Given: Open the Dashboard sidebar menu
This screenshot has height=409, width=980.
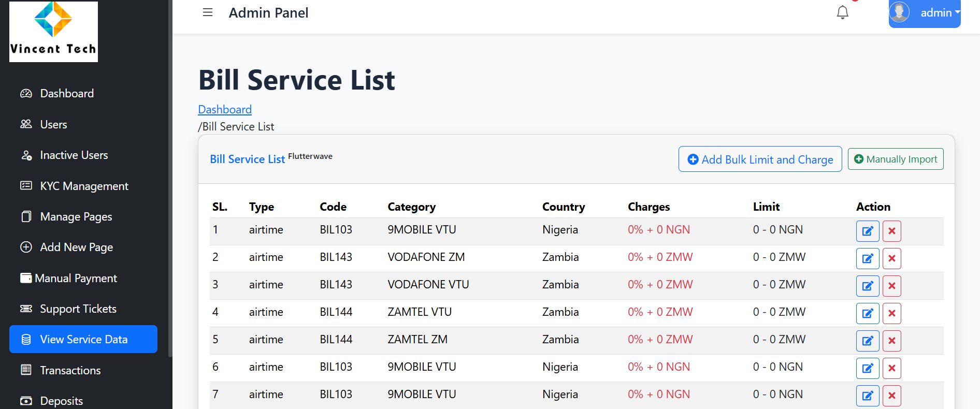Looking at the screenshot, I should coord(67,94).
